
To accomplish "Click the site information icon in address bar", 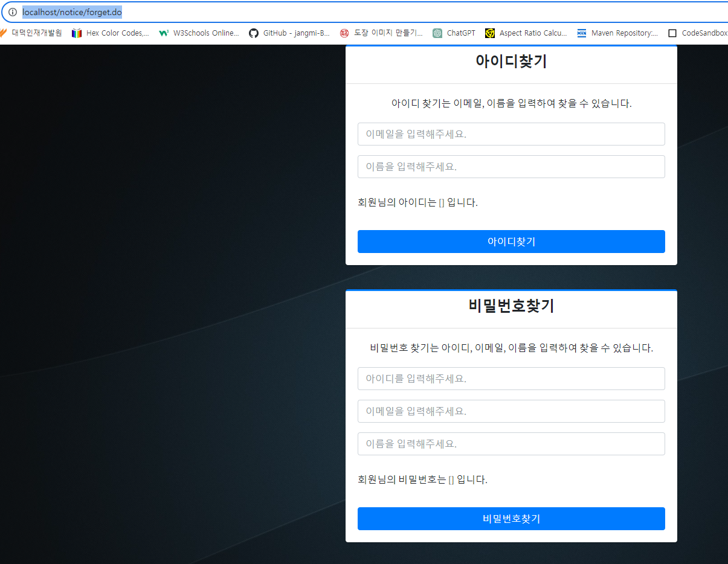I will [13, 12].
